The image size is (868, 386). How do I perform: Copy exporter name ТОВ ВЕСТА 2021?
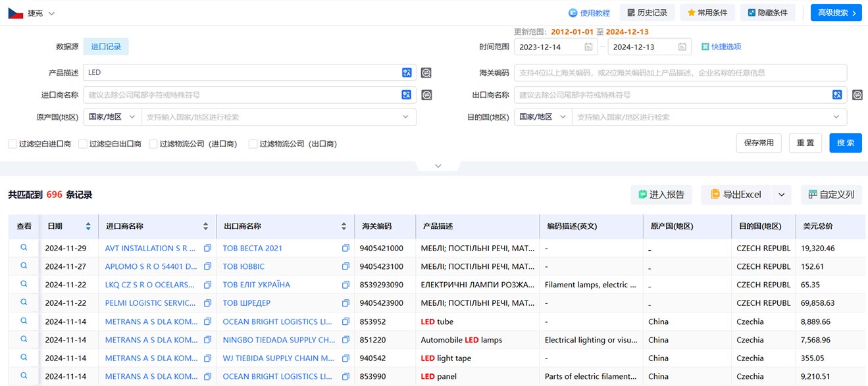coord(345,249)
